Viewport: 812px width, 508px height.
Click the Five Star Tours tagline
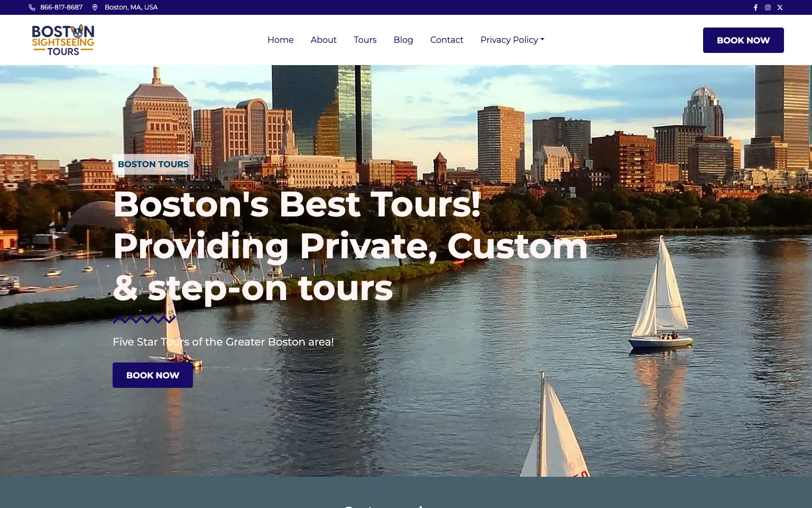coord(223,342)
